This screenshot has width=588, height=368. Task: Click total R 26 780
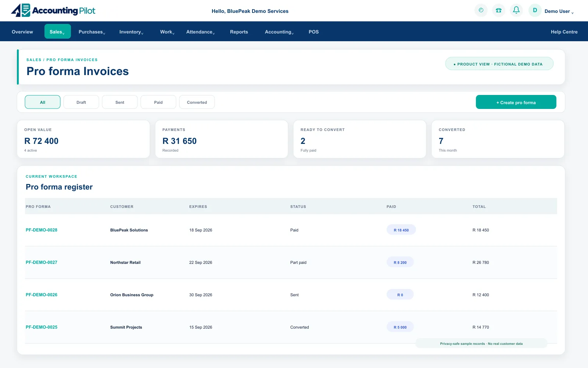tap(481, 262)
